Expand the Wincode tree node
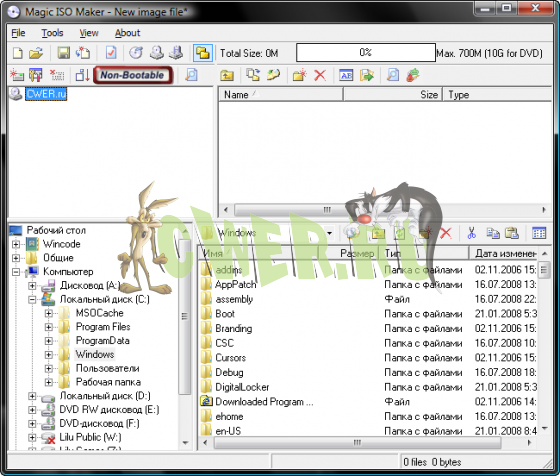 (16, 245)
